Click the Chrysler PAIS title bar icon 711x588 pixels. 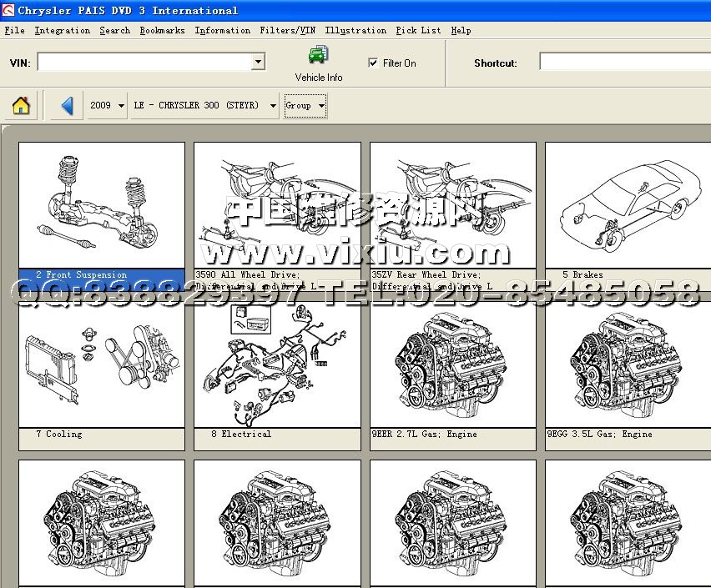(8, 10)
